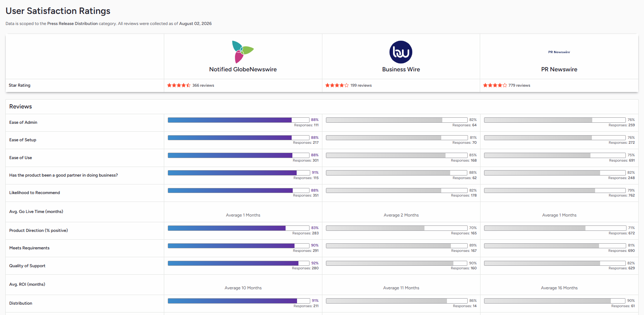Select the Product Direction (% positive) label
This screenshot has width=644, height=315.
pos(39,230)
